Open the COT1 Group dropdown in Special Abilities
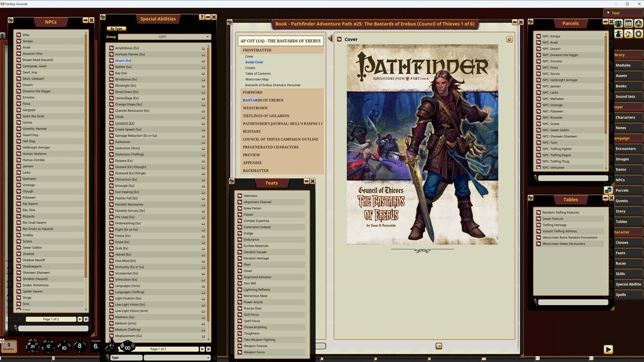Image resolution: width=644 pixels, height=362 pixels. click(165, 36)
